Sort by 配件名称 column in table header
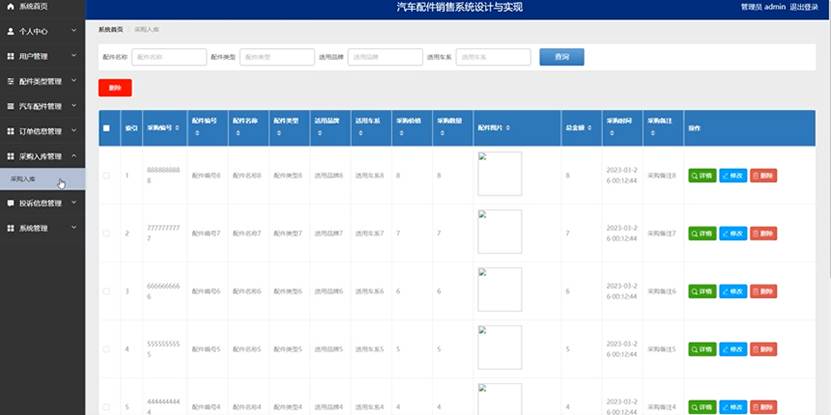 (238, 134)
